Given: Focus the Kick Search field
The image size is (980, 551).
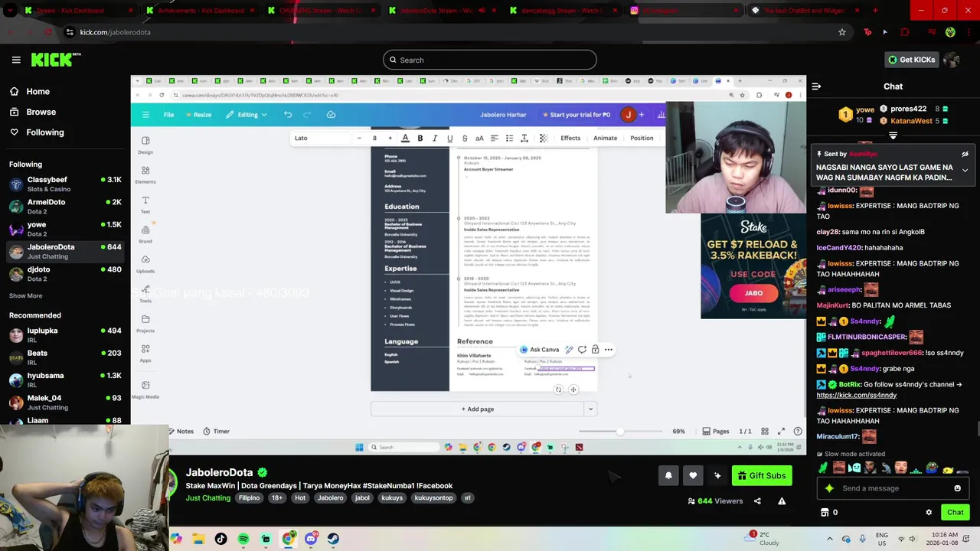Looking at the screenshot, I should [x=490, y=60].
